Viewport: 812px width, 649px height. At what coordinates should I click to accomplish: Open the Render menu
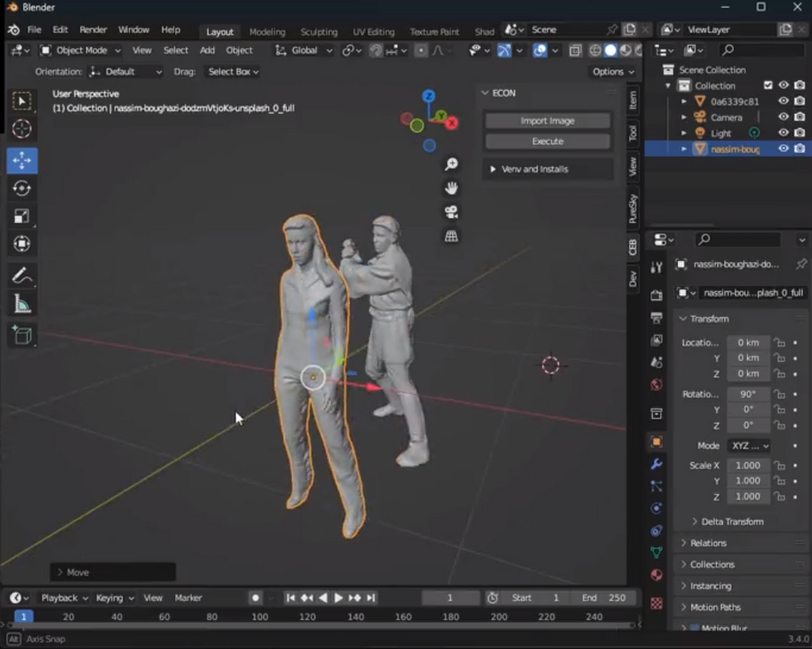tap(93, 30)
